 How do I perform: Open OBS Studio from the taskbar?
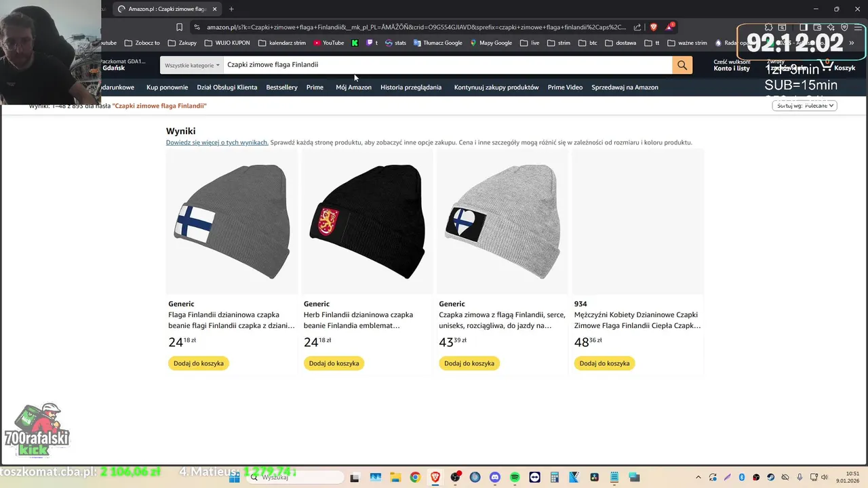point(455,477)
